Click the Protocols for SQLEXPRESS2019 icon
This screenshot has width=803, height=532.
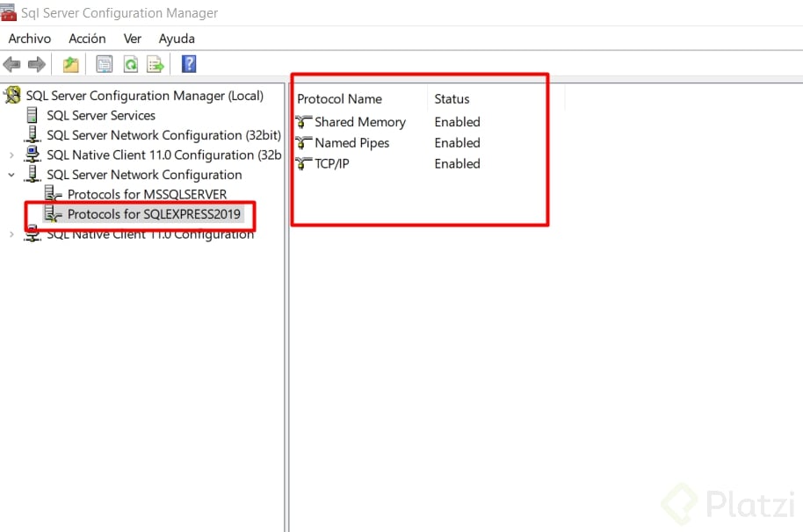coord(54,214)
